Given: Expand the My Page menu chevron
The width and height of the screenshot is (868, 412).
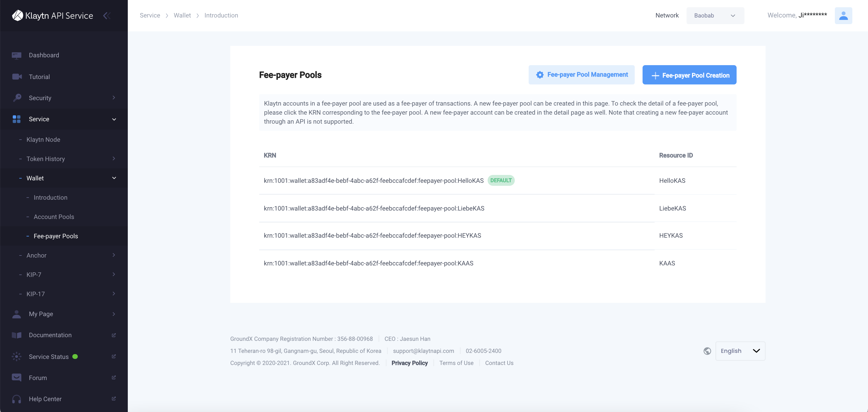Looking at the screenshot, I should pos(114,314).
